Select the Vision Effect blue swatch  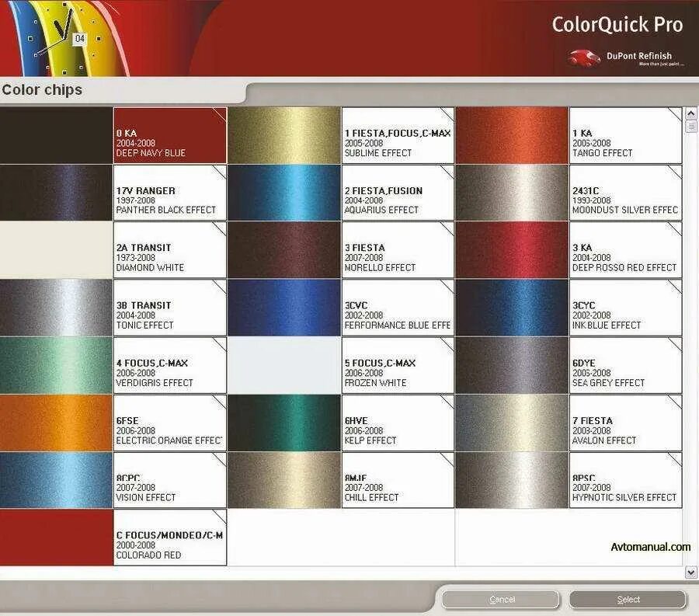tap(56, 480)
